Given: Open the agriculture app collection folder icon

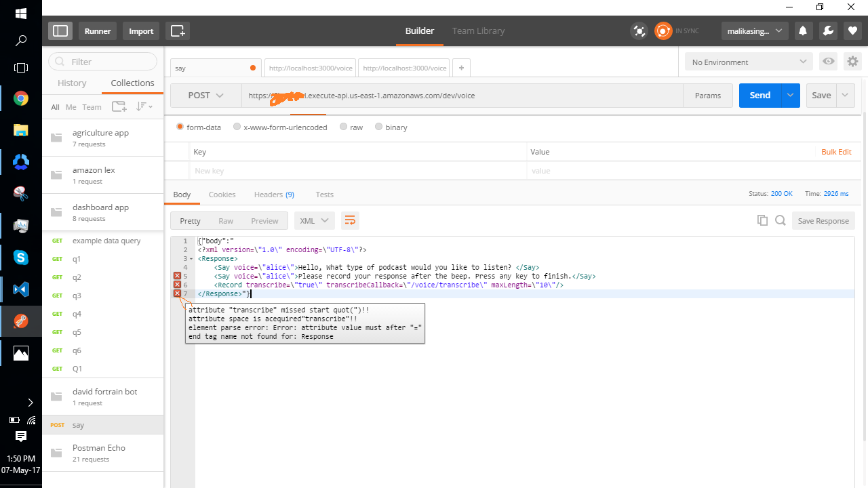Looking at the screenshot, I should pyautogui.click(x=56, y=138).
